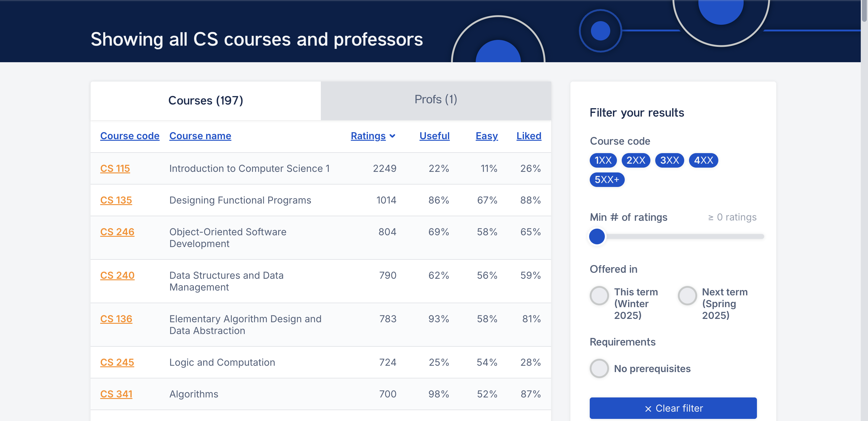Switch to the Profs (1) tab

tap(435, 99)
